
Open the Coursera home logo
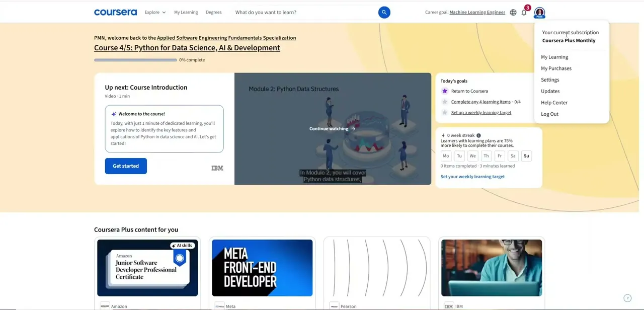[x=115, y=12]
